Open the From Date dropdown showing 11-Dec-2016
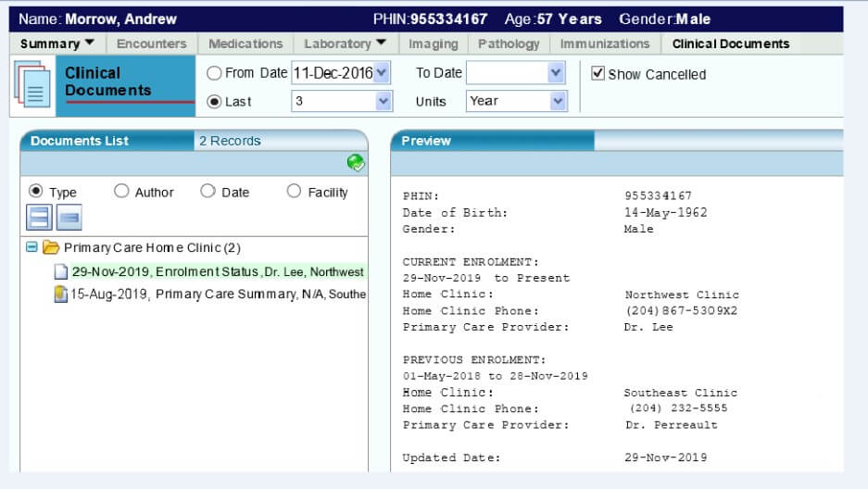The width and height of the screenshot is (868, 489). point(382,72)
